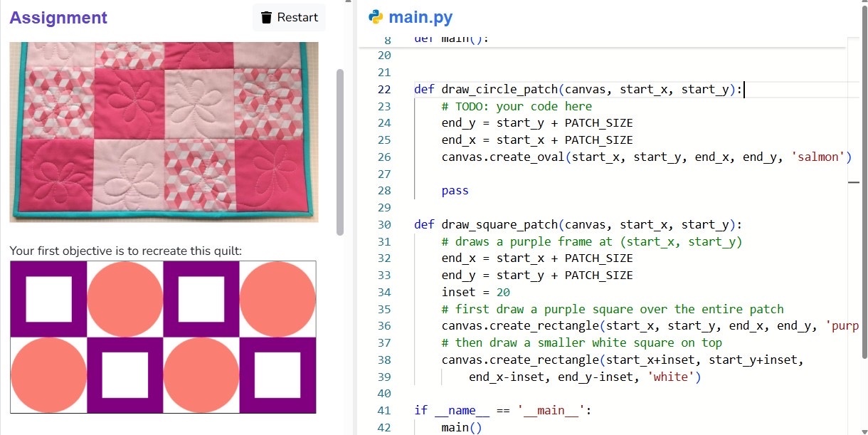Click the sticky header line 'def main():'

(x=451, y=41)
